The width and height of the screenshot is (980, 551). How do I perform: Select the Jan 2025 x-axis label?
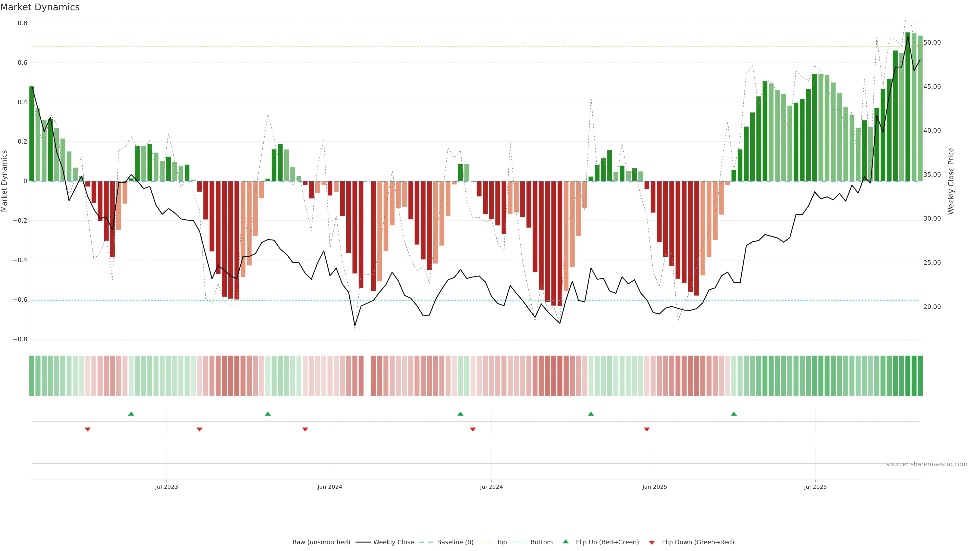pos(654,487)
